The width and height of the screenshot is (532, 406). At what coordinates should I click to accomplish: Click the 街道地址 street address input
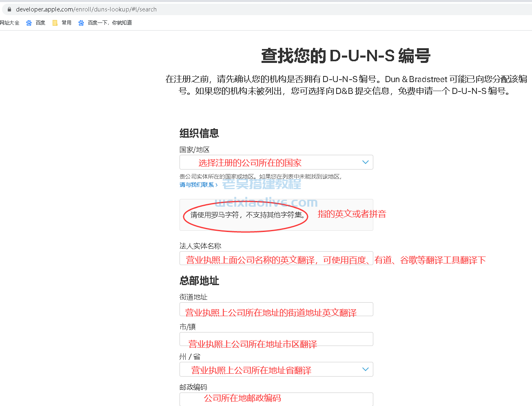[x=276, y=309]
